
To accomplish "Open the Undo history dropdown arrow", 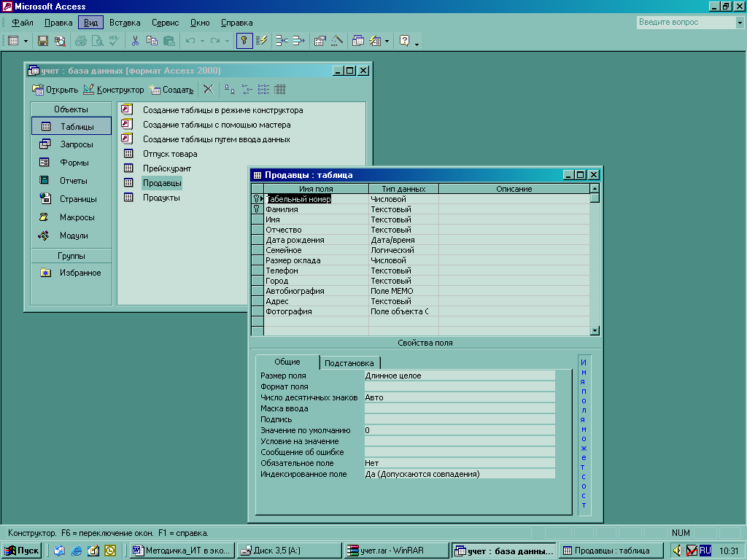I will pyautogui.click(x=202, y=41).
